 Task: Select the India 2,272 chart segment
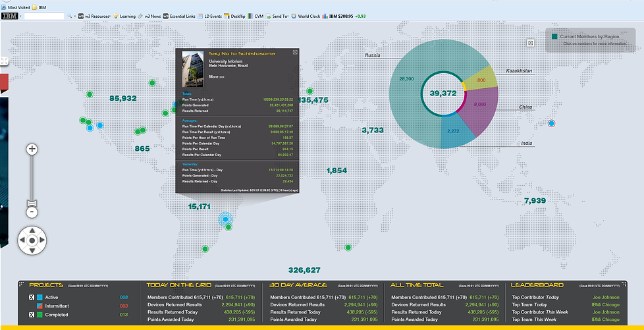tap(453, 132)
